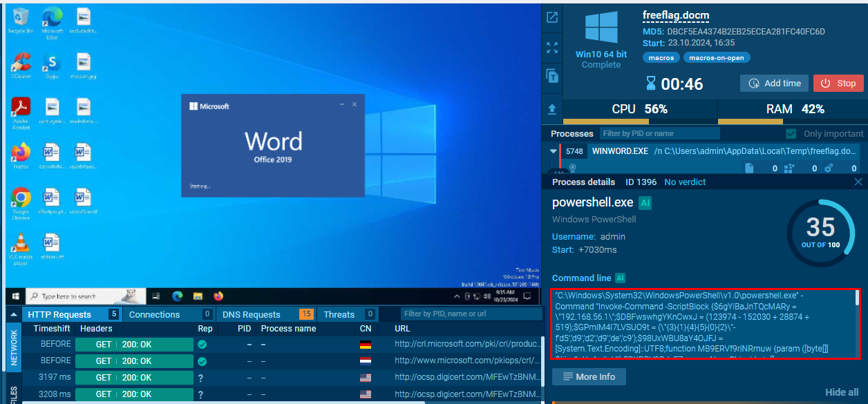Select the NETWORK vertical tab

(13, 347)
